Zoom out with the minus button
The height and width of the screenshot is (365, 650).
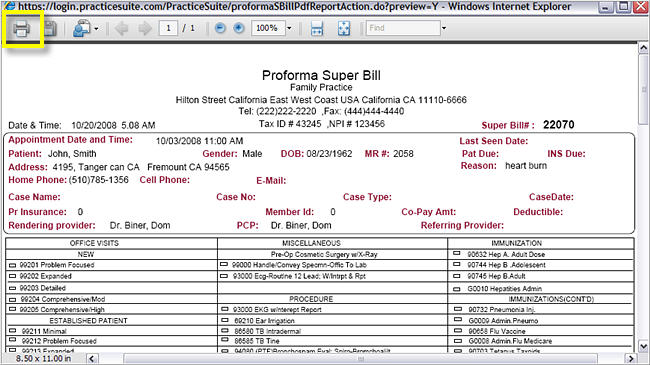(220, 28)
